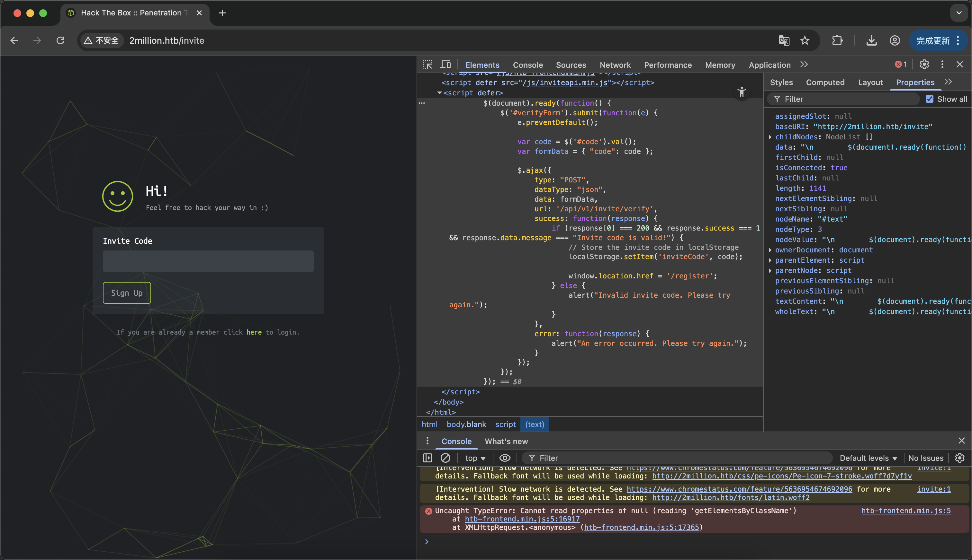Expand the childNodes property
The height and width of the screenshot is (560, 972).
pos(770,137)
